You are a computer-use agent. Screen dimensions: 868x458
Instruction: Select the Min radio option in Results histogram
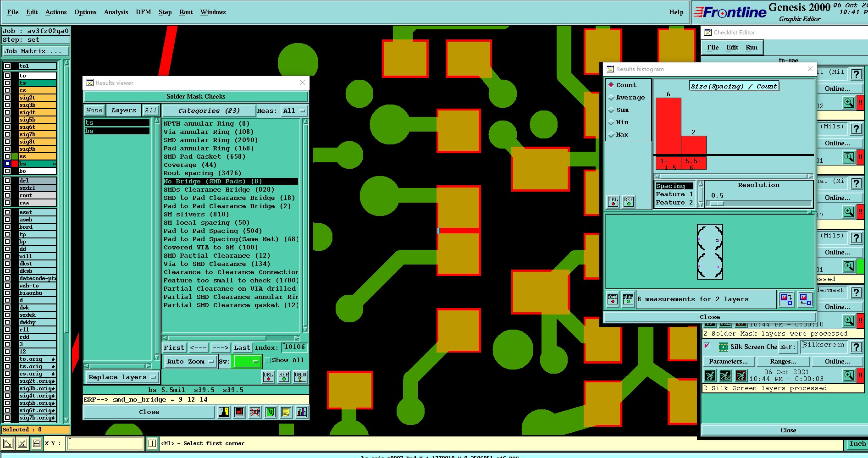click(x=611, y=122)
